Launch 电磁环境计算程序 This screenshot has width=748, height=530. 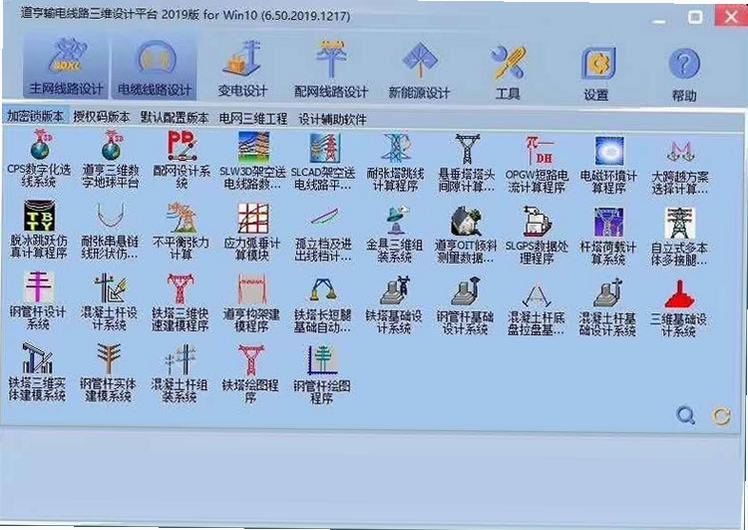[609, 166]
